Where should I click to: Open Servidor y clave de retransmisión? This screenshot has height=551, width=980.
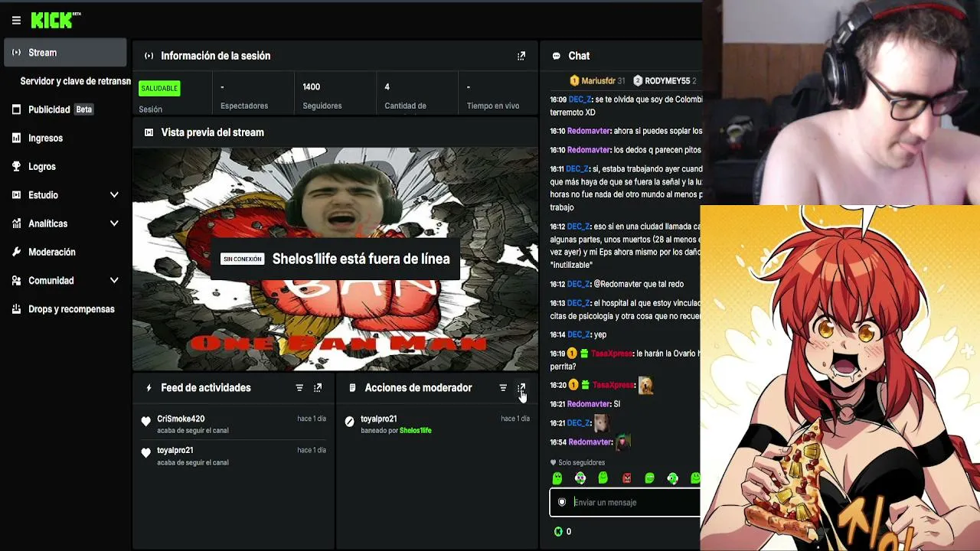point(75,81)
